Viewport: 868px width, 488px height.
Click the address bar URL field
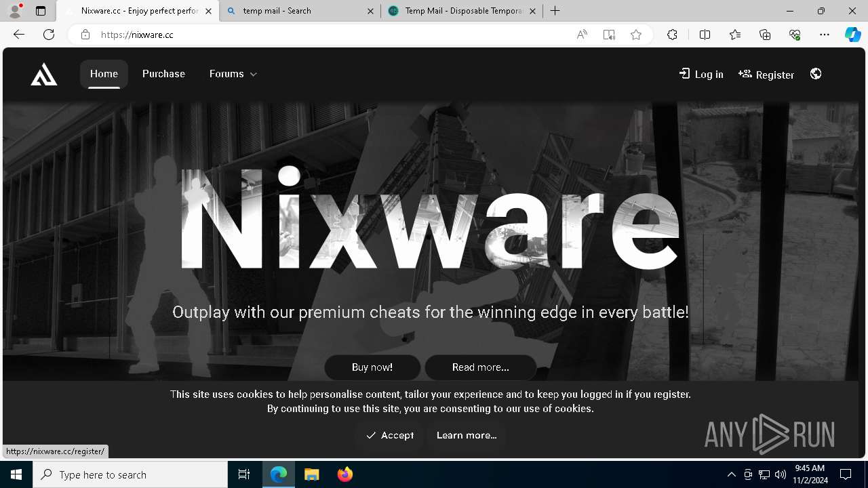[x=332, y=35]
